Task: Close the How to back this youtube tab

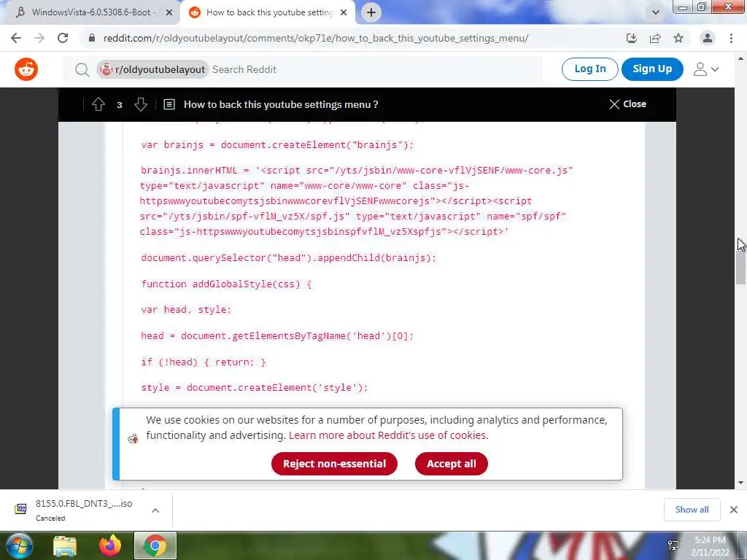Action: point(344,13)
